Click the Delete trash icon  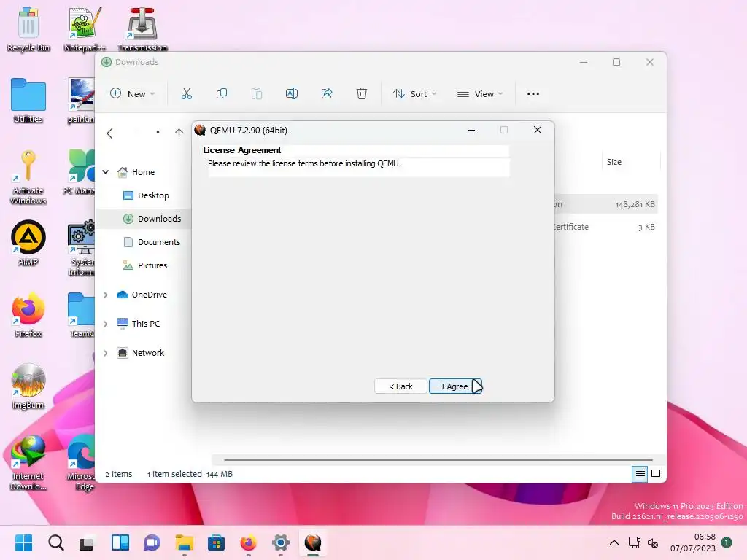pos(362,94)
